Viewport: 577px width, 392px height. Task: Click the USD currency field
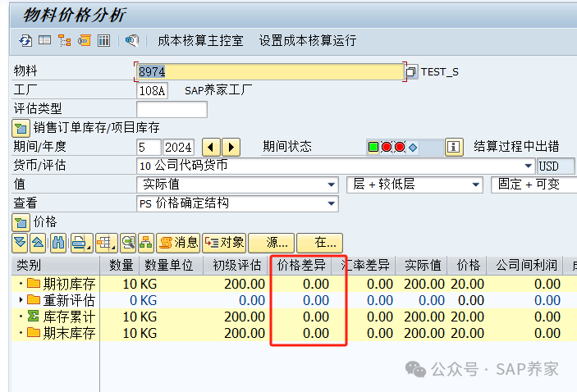pos(556,166)
